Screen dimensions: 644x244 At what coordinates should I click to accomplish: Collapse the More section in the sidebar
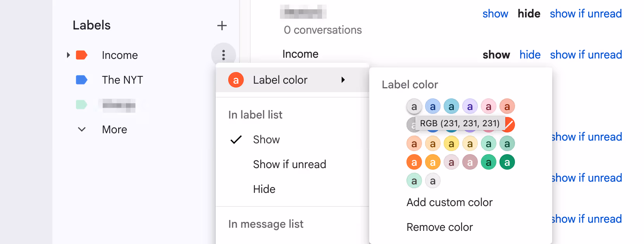tap(82, 129)
